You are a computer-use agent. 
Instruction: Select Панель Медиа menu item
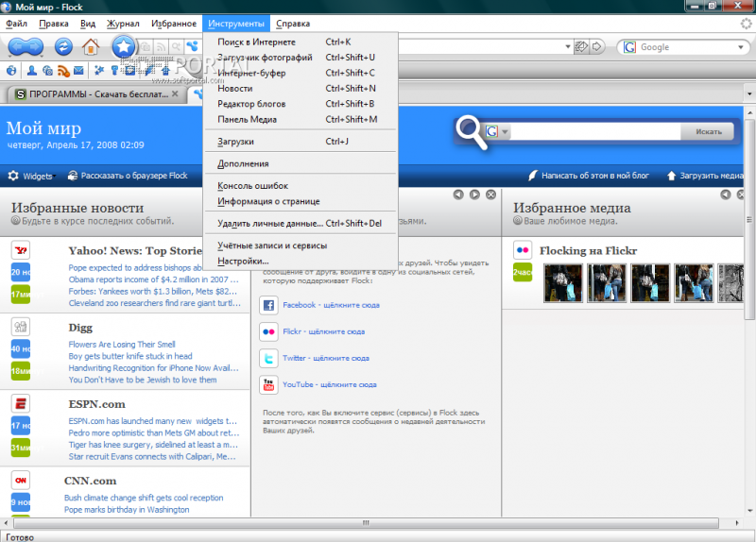point(301,119)
